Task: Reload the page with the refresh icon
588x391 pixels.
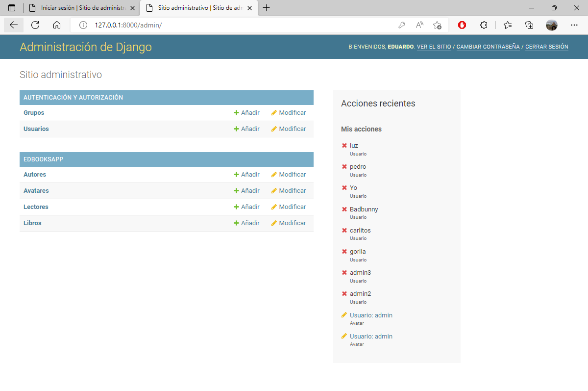Action: point(35,25)
